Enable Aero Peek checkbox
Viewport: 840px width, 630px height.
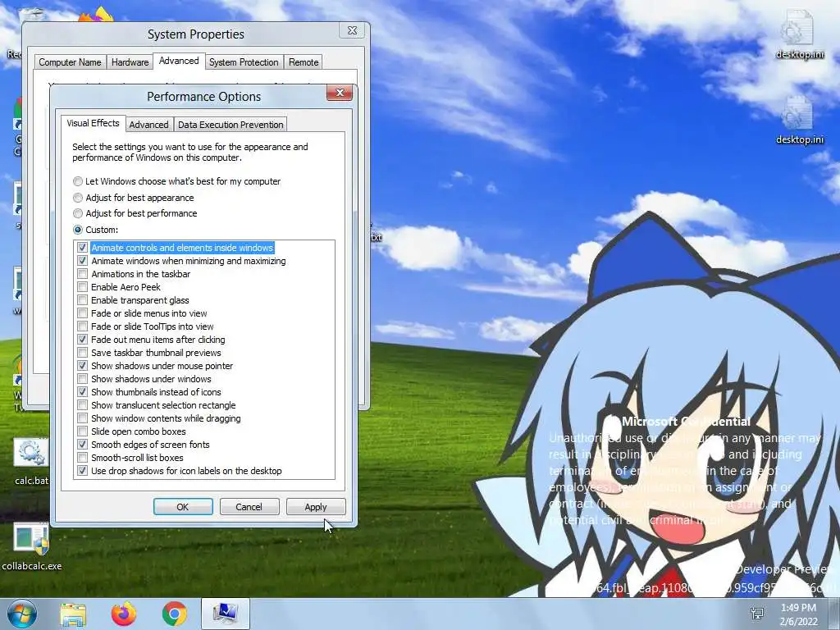pos(83,287)
